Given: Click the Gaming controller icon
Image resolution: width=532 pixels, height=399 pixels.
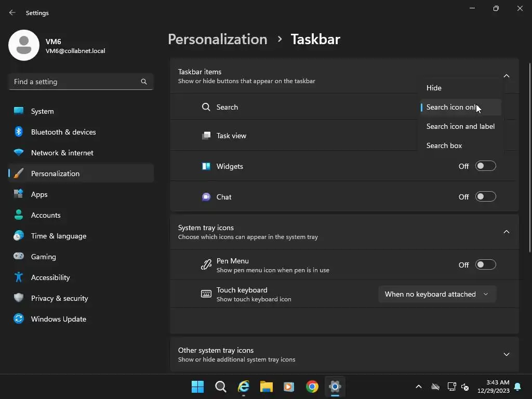Looking at the screenshot, I should tap(19, 256).
